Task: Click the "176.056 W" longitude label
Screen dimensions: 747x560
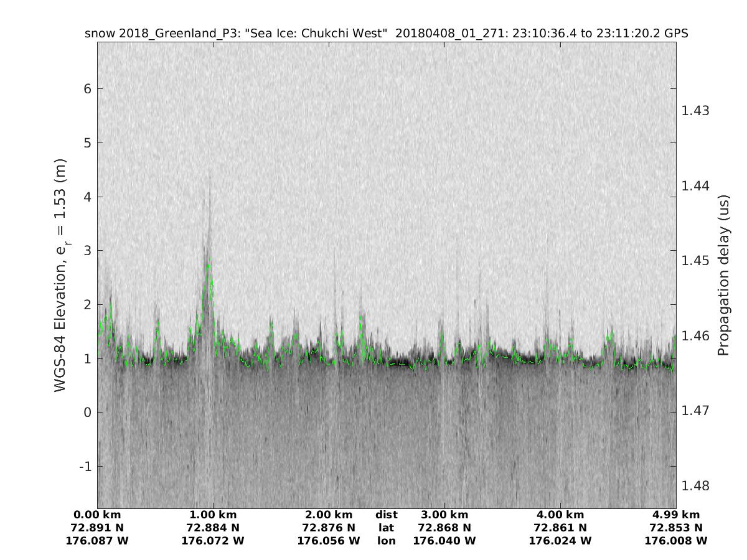Action: [329, 541]
